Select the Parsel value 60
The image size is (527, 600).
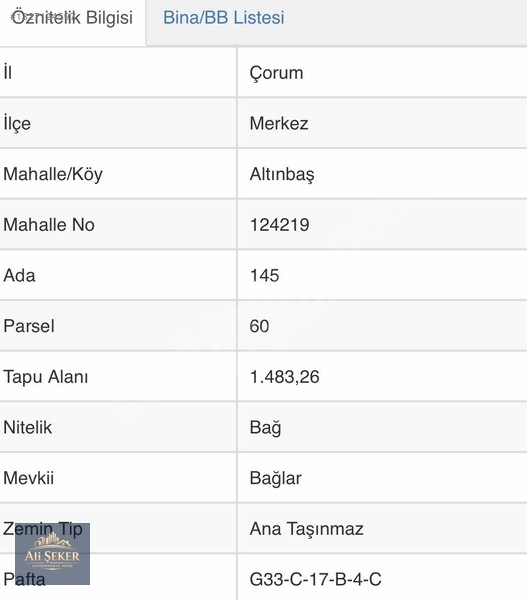coord(259,326)
